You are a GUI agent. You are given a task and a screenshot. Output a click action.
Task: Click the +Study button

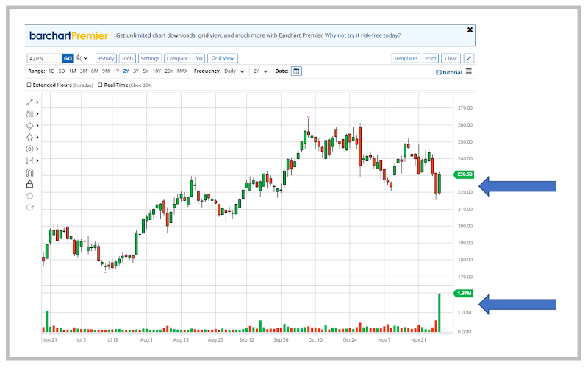pos(106,58)
